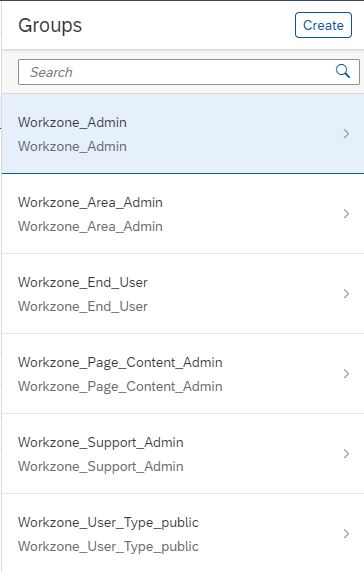The image size is (364, 572).
Task: Click the Workzone_End_User gray subtitle text
Action: click(x=82, y=306)
